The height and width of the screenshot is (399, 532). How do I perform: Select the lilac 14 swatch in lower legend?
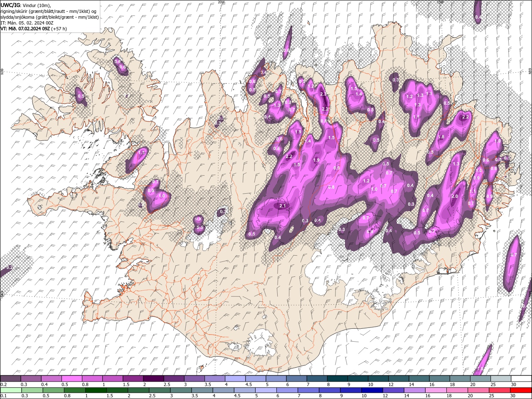click(x=414, y=390)
